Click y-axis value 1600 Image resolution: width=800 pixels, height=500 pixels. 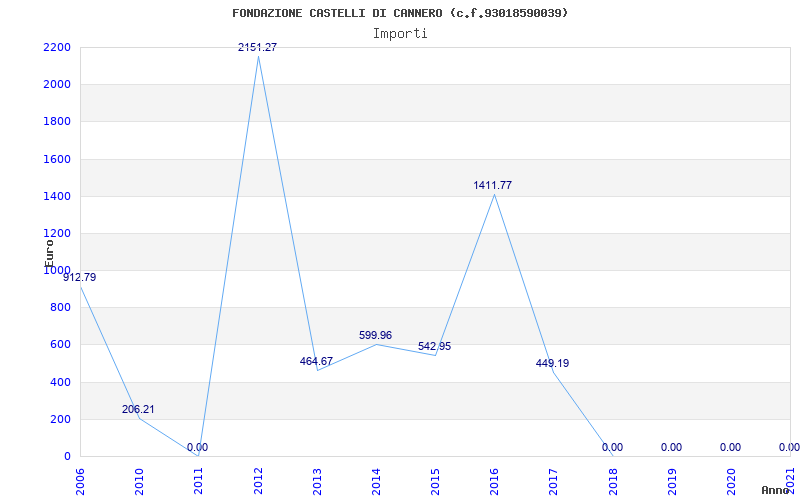coord(58,159)
